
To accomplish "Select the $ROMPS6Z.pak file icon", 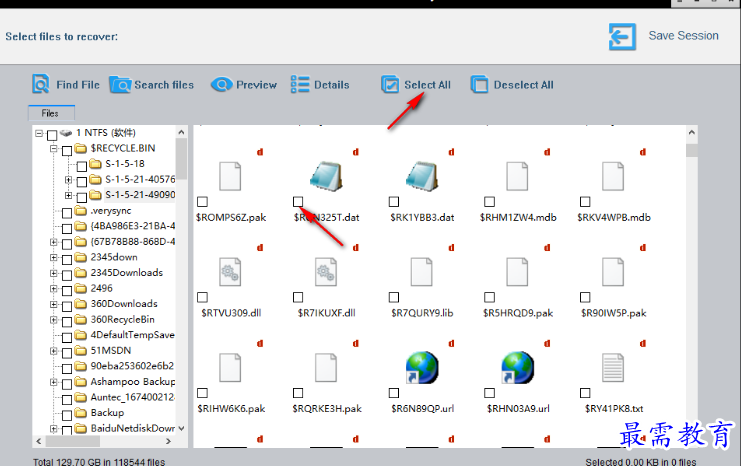I will [231, 176].
